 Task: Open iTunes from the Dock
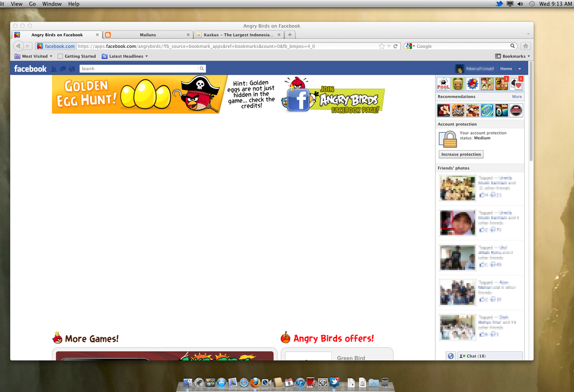(x=300, y=383)
